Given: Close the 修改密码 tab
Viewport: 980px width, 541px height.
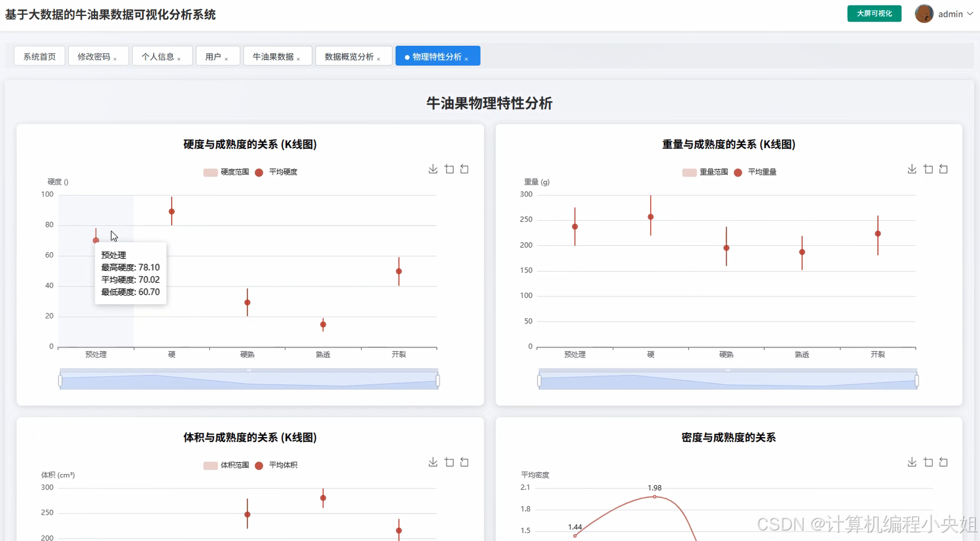Looking at the screenshot, I should [x=115, y=59].
